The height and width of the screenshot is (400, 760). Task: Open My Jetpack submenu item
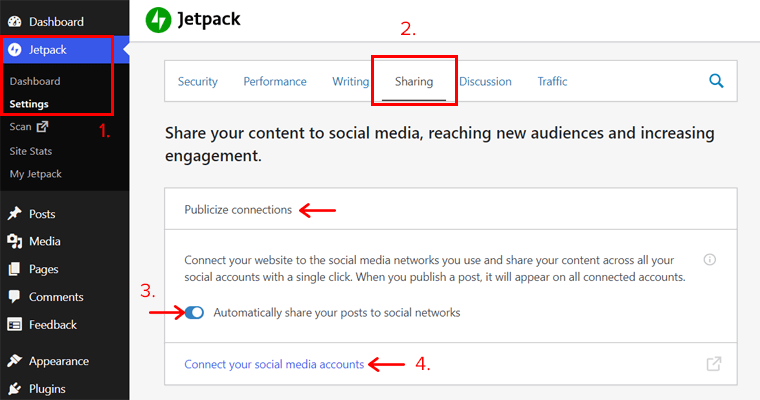[35, 174]
